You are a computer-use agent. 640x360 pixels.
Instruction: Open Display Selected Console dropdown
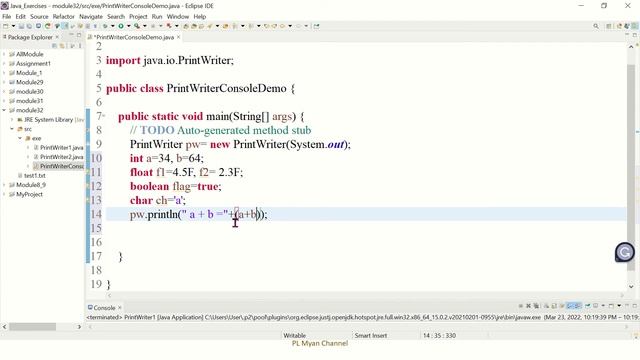(603, 306)
